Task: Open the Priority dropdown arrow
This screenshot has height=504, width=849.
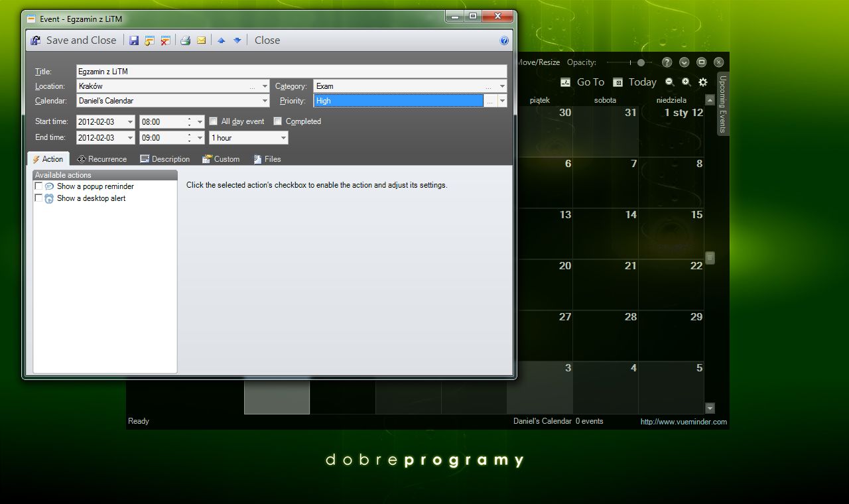Action: [502, 101]
